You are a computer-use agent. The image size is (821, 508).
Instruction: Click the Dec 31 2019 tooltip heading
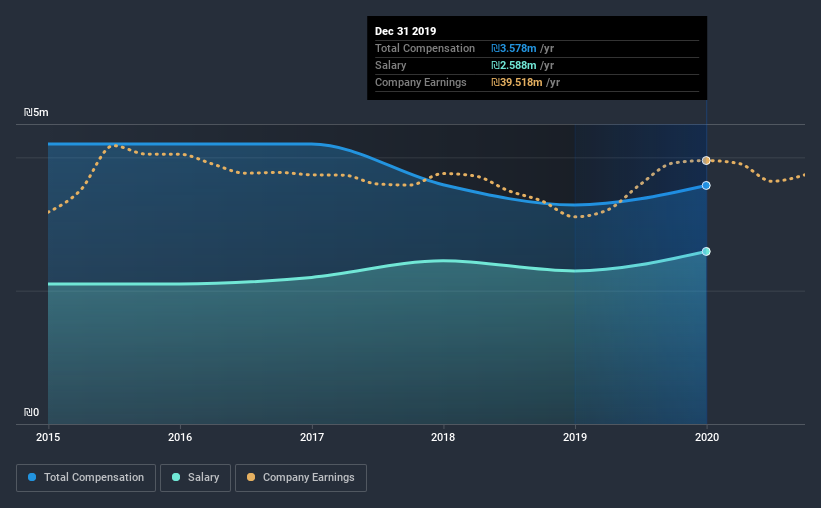pos(405,31)
